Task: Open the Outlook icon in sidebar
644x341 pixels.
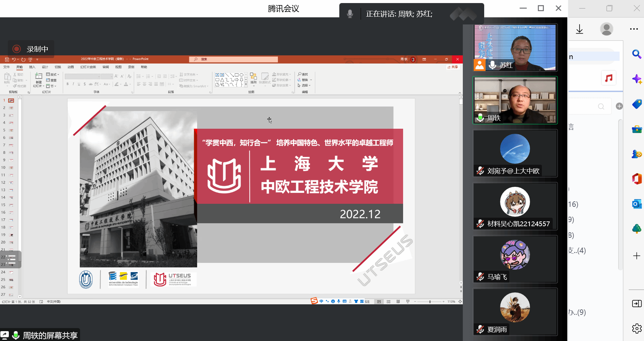Action: (637, 204)
